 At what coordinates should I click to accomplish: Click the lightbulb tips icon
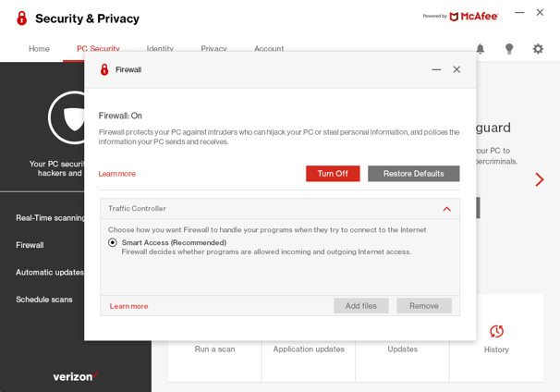pyautogui.click(x=509, y=49)
